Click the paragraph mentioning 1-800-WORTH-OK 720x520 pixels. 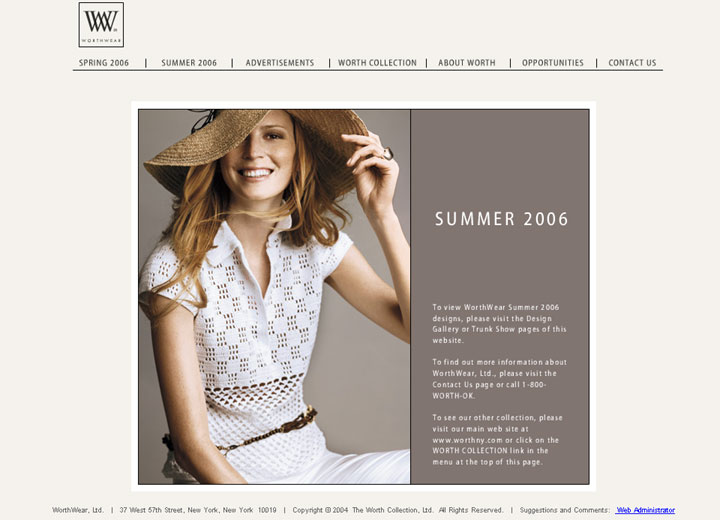coord(499,379)
